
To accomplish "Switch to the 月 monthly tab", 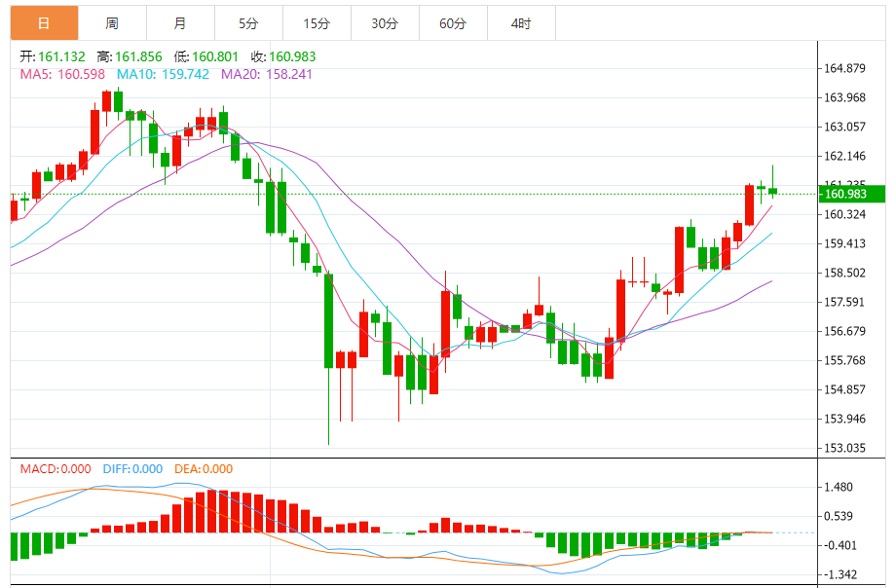I will (x=180, y=23).
